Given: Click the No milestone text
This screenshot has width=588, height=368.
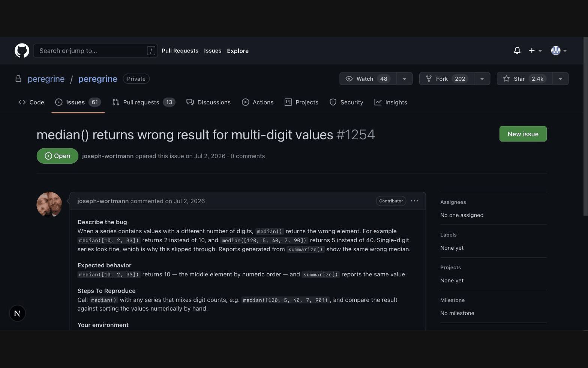Looking at the screenshot, I should tap(457, 313).
